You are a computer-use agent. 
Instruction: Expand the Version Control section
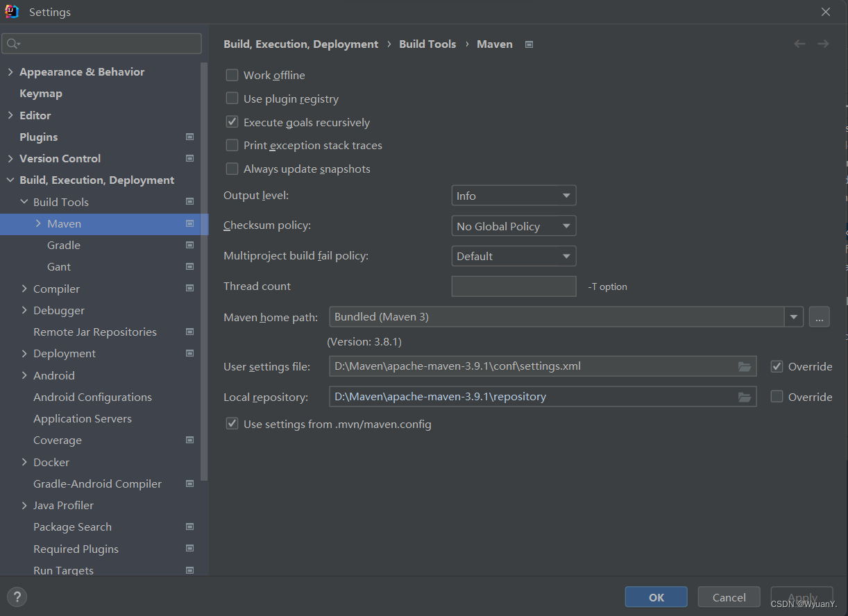[x=10, y=158]
